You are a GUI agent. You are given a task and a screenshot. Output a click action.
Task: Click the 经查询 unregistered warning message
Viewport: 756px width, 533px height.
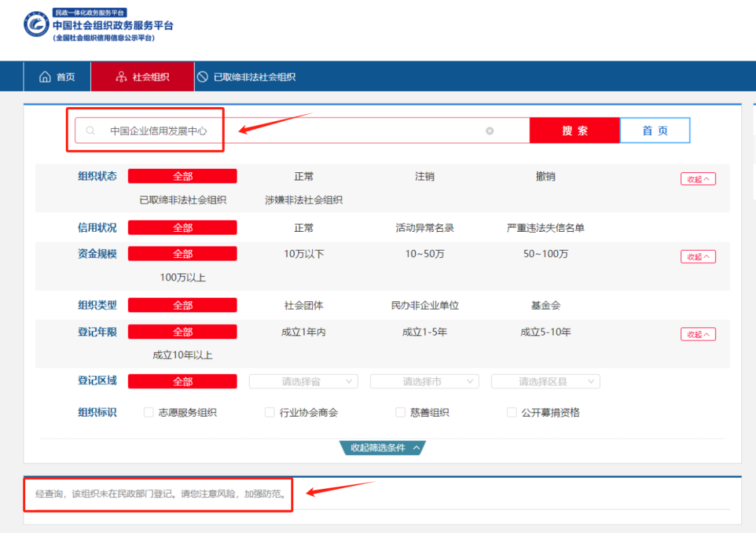click(x=160, y=494)
